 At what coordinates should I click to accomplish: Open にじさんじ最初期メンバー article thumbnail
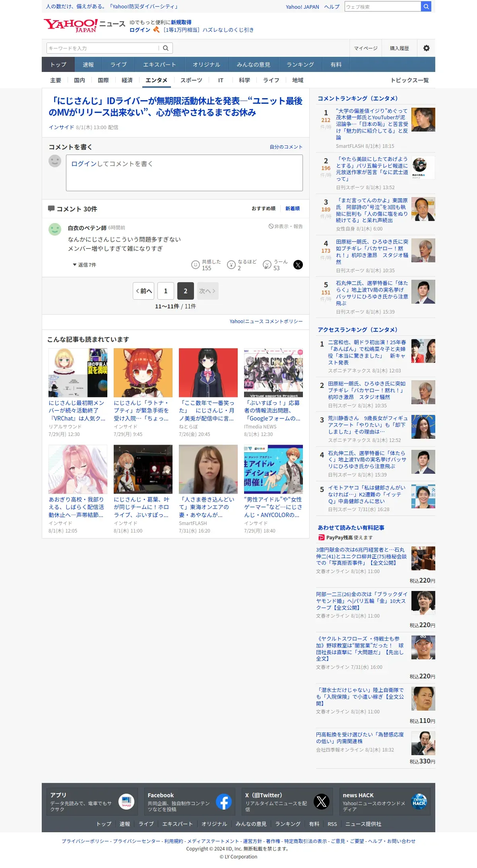78,373
